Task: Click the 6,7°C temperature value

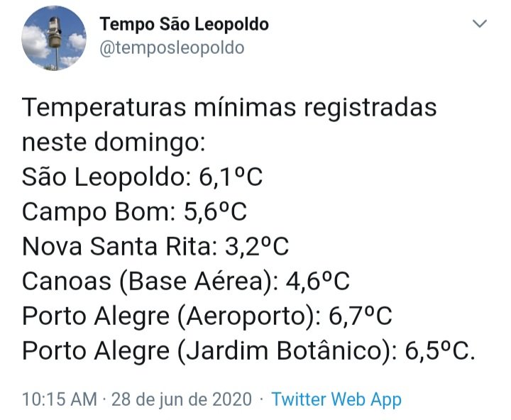Action: point(360,316)
